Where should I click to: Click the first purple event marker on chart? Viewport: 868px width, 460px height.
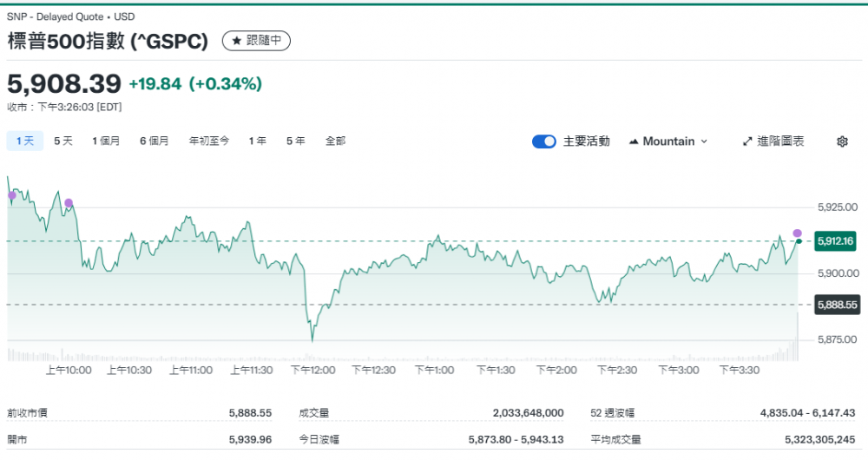tap(12, 195)
